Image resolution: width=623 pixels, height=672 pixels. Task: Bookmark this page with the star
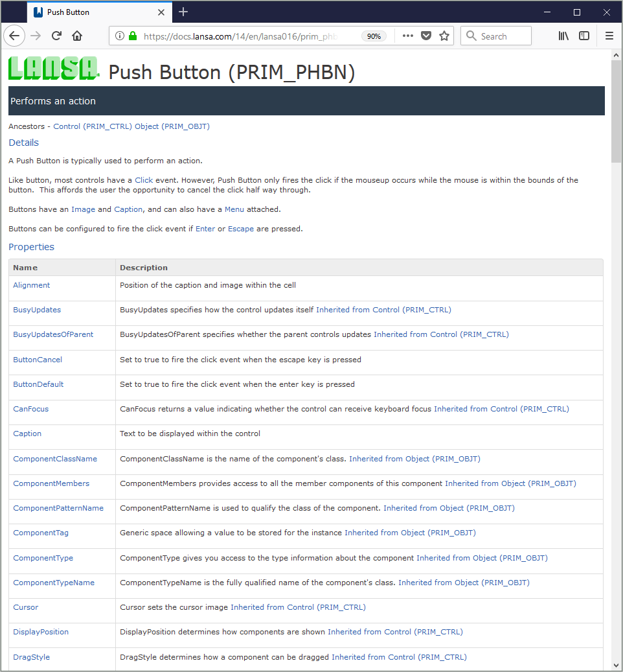(444, 36)
